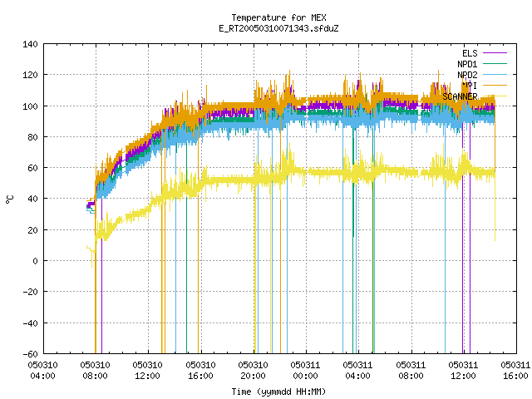Image resolution: width=532 pixels, height=399 pixels.
Task: Click the y-axis value 120
Action: coord(30,75)
